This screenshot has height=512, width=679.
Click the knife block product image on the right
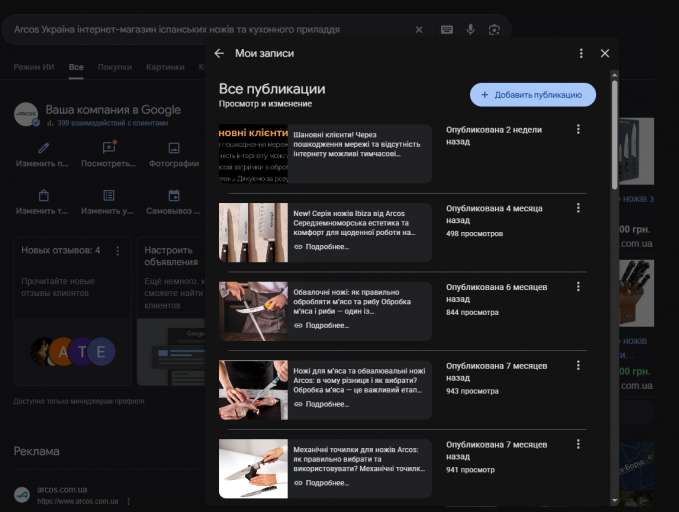point(637,293)
